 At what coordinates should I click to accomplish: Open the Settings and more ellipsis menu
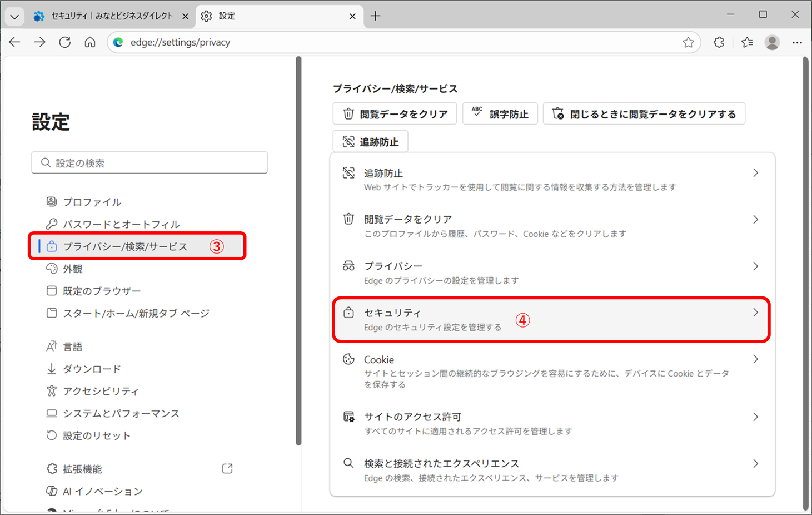tap(797, 42)
